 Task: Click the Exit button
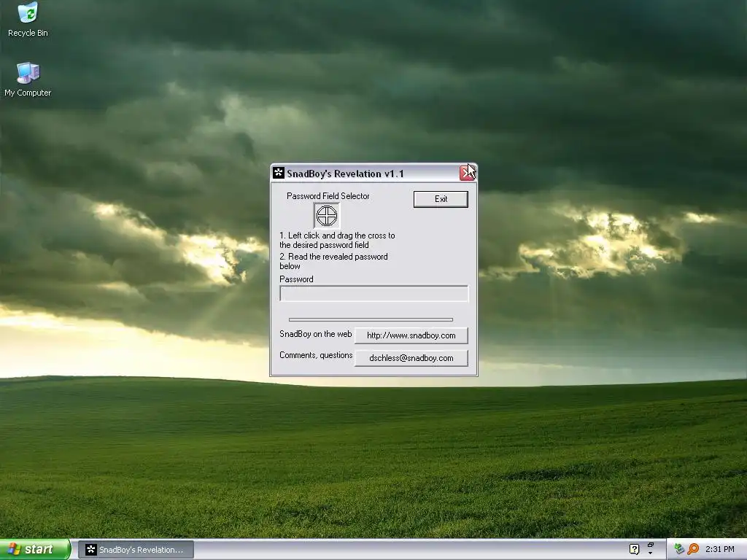coord(441,199)
